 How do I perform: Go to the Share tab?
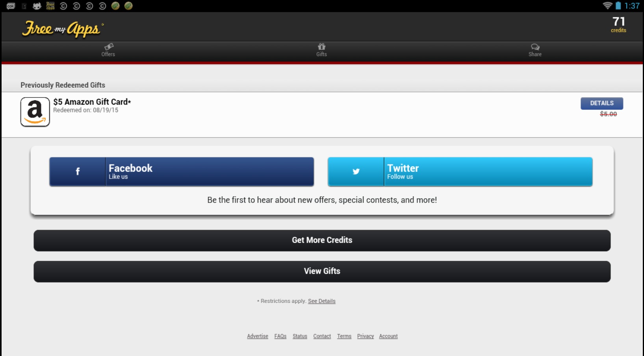535,50
